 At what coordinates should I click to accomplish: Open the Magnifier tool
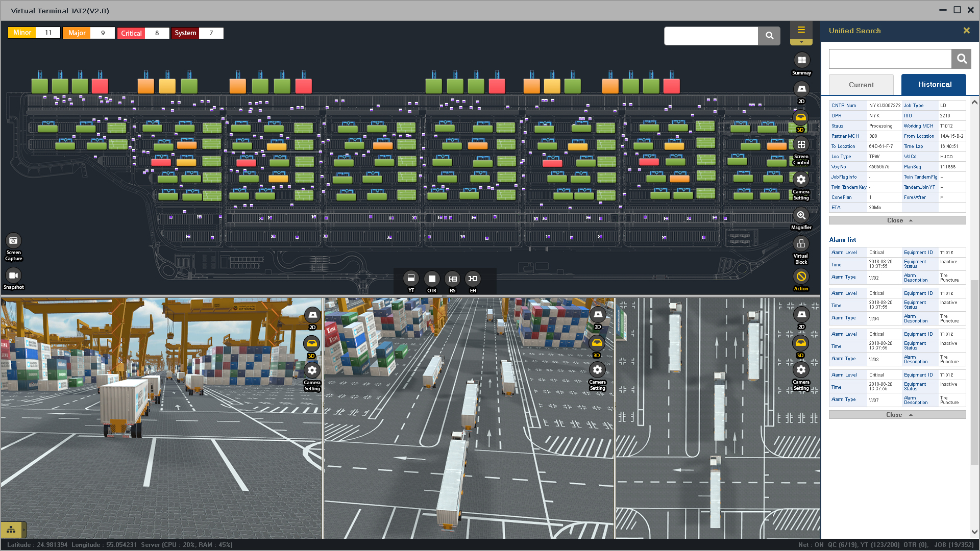click(x=801, y=216)
